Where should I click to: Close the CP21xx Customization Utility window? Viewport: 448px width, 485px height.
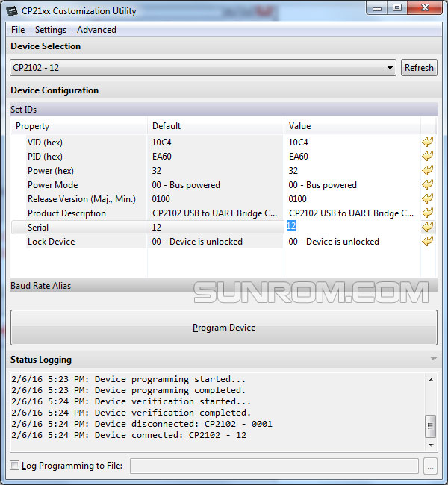(x=425, y=8)
